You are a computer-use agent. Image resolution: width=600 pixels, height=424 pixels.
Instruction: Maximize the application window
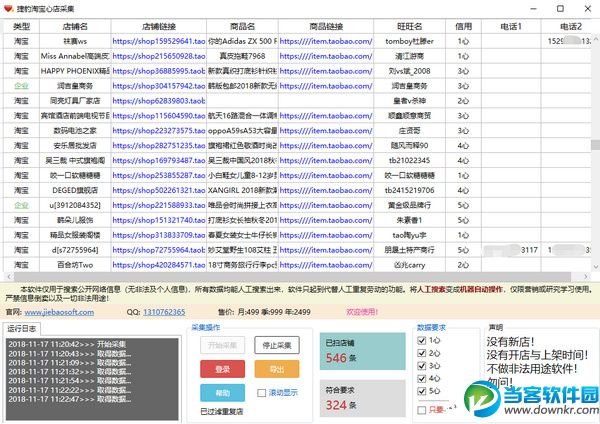click(x=560, y=8)
